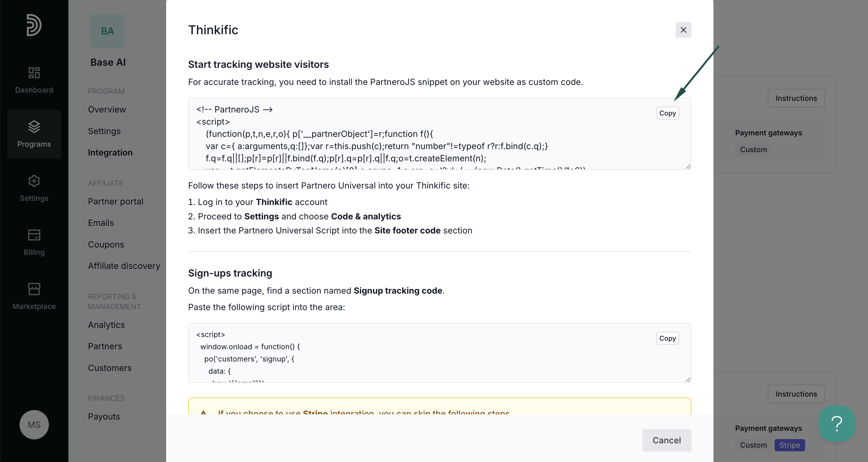The image size is (868, 462).
Task: Click the 'Code & analytics' bold text
Action: (366, 216)
